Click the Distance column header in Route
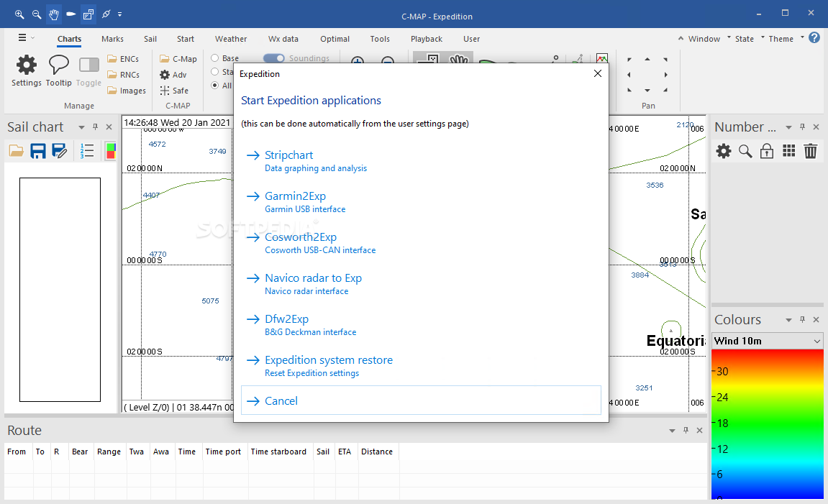828x504 pixels. click(377, 452)
